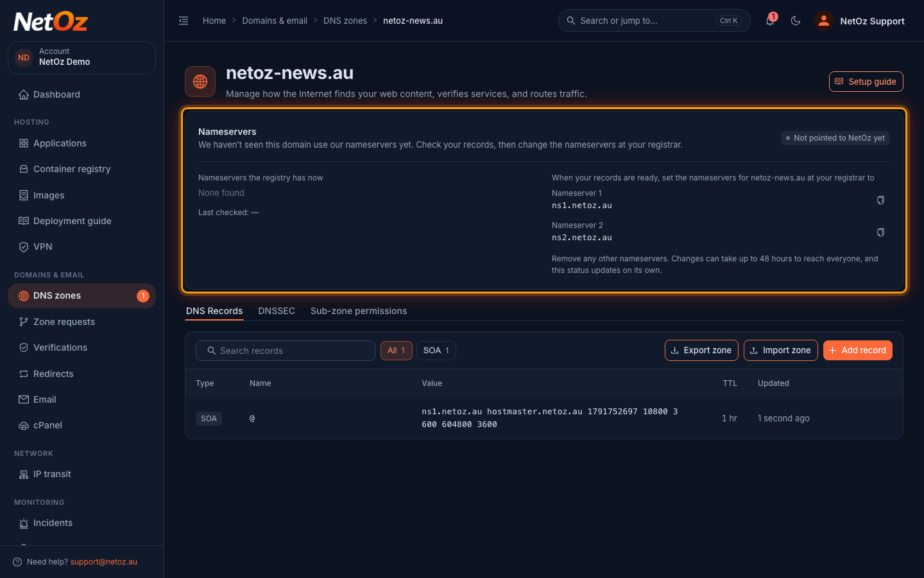Open the Images page

[x=81, y=195]
